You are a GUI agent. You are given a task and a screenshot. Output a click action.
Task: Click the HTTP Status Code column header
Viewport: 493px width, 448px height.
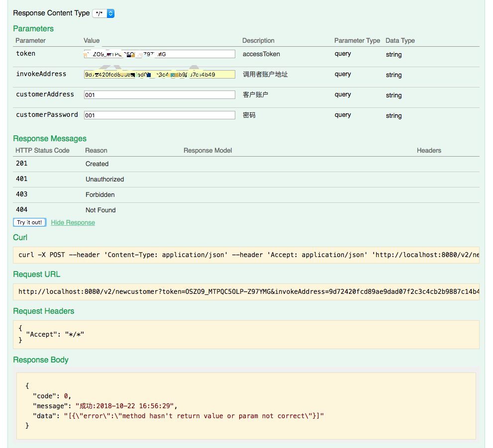click(x=42, y=151)
